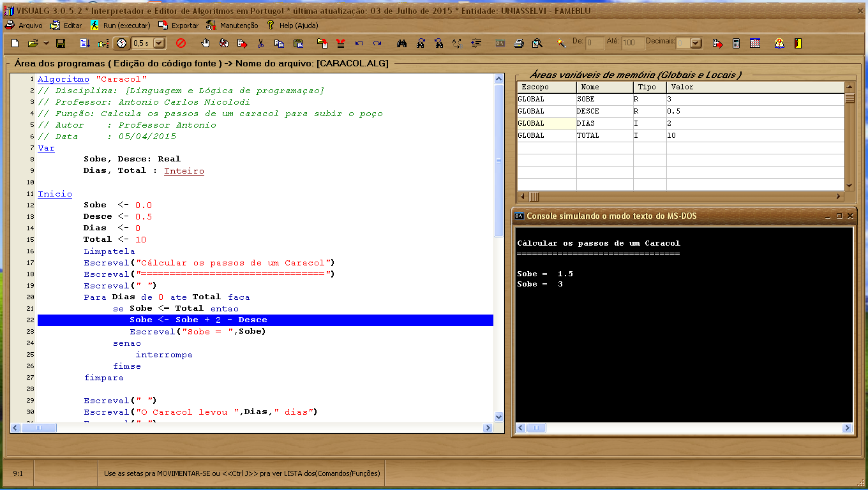
Task: Click the Copy icon
Action: click(x=279, y=43)
